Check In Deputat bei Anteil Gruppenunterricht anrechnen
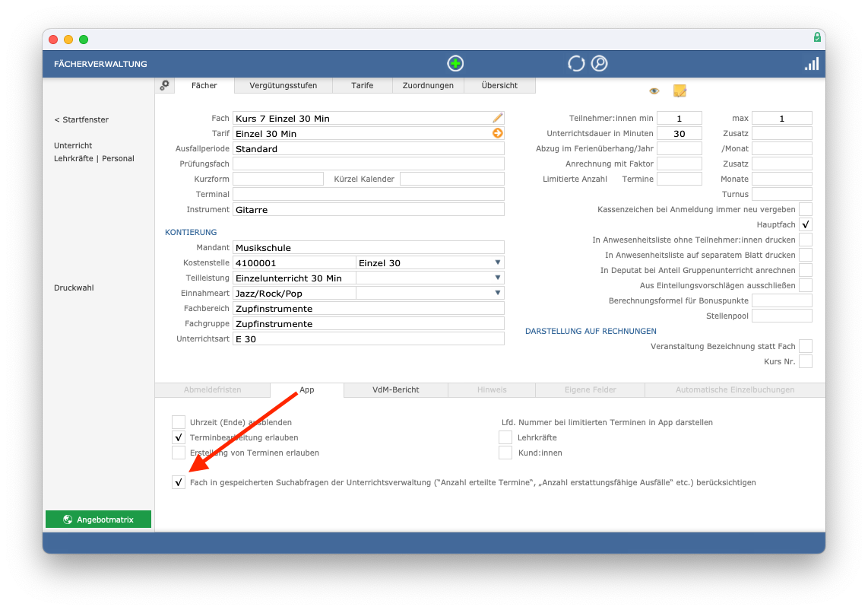 [806, 270]
